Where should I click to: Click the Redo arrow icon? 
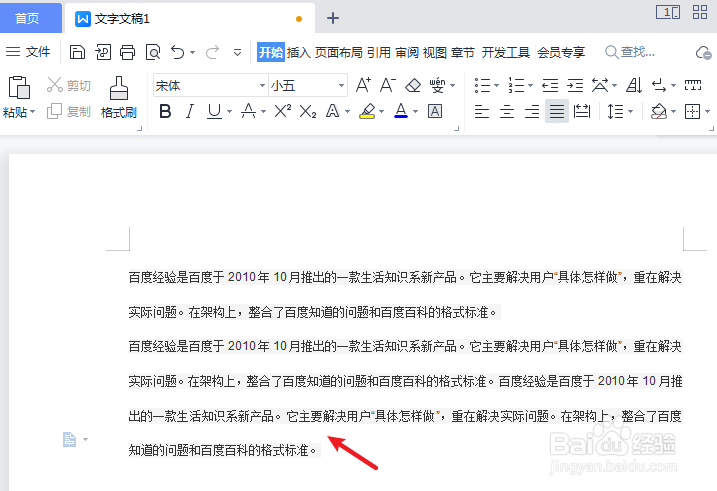point(212,53)
